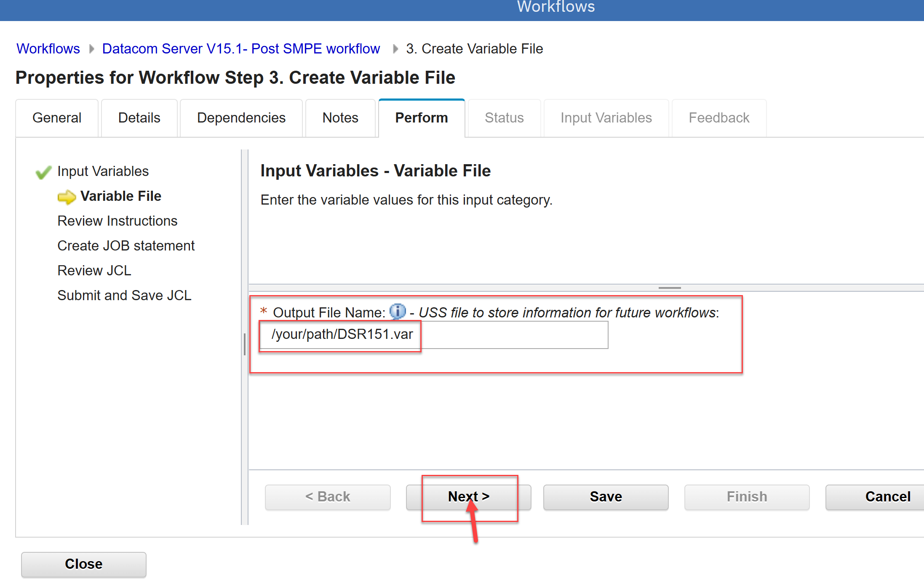Select Create JOB statement in step list
Image resolution: width=924 pixels, height=586 pixels.
pos(126,246)
